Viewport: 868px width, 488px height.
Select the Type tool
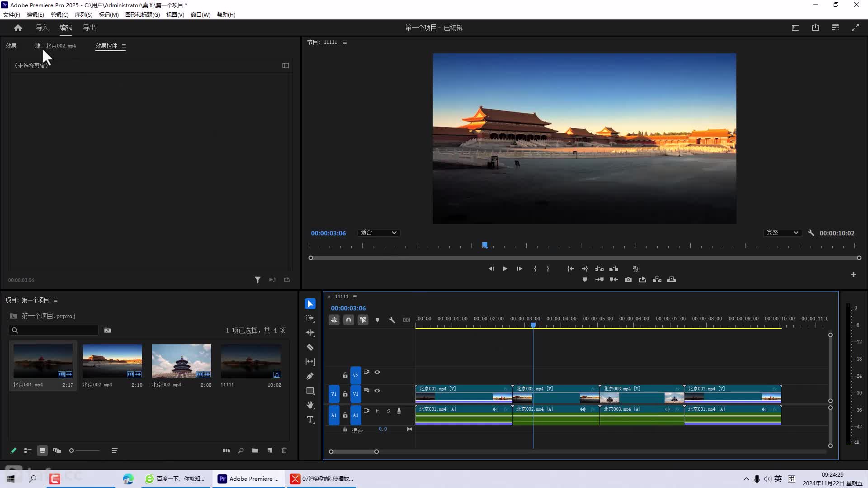coord(310,419)
